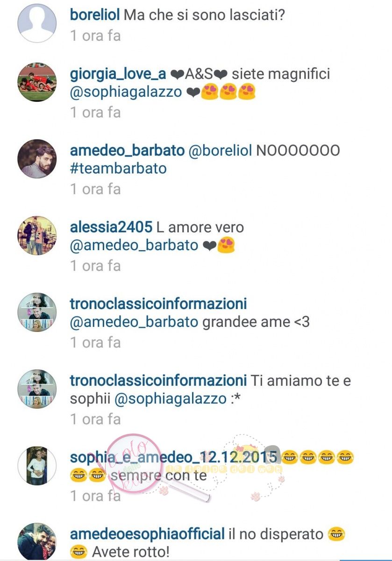The width and height of the screenshot is (392, 561).
Task: Open avatar beside 'grandee ame <3' comment
Action: tap(37, 312)
